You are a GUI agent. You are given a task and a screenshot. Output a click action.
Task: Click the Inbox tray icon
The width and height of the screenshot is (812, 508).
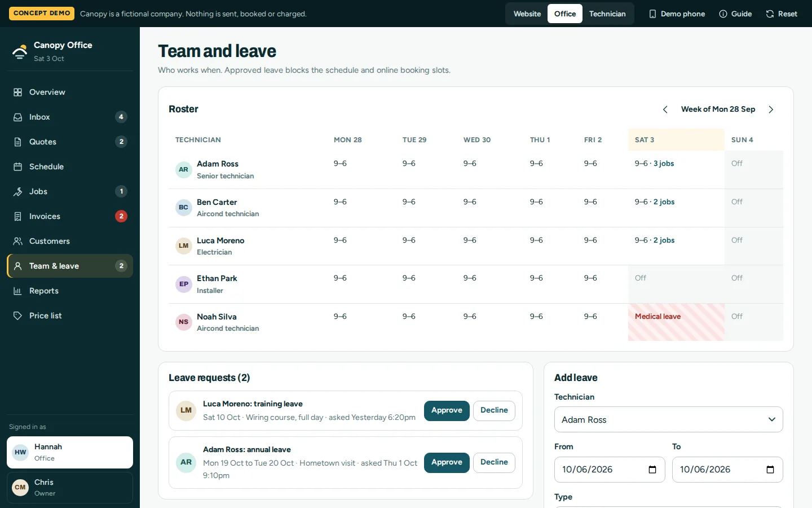pyautogui.click(x=18, y=117)
